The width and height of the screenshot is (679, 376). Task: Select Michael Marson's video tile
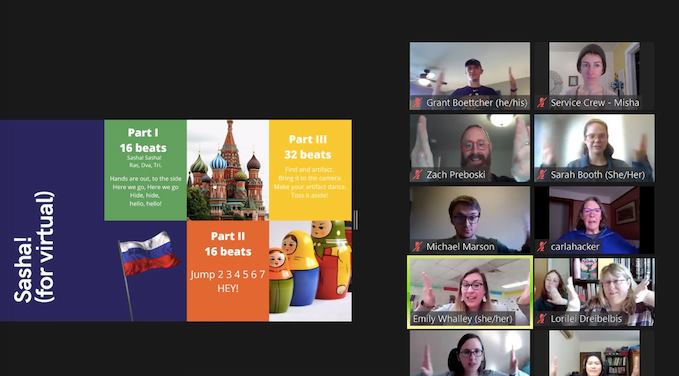[x=470, y=220]
